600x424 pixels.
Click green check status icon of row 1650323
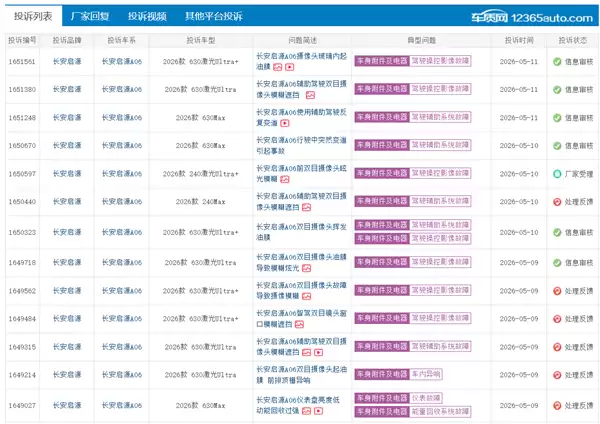point(557,232)
